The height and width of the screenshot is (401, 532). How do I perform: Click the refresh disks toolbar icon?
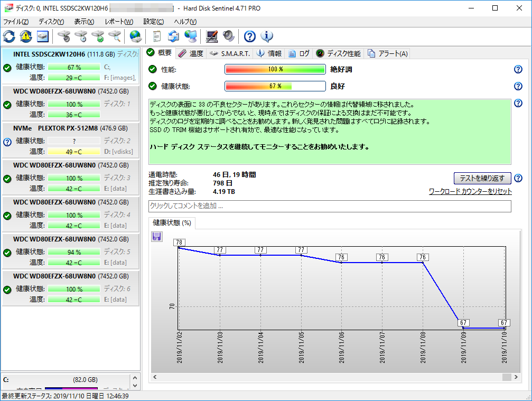click(x=9, y=36)
